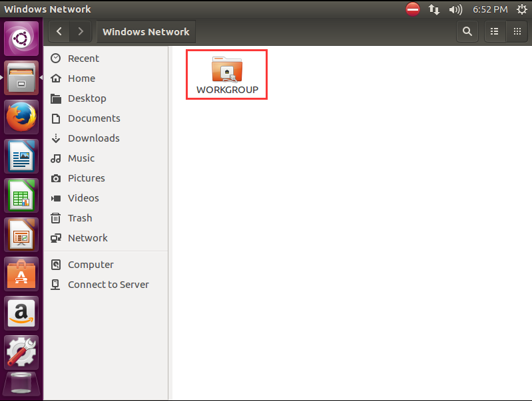Click the Files launcher icon
Viewport: 532px width, 401px height.
click(21, 78)
